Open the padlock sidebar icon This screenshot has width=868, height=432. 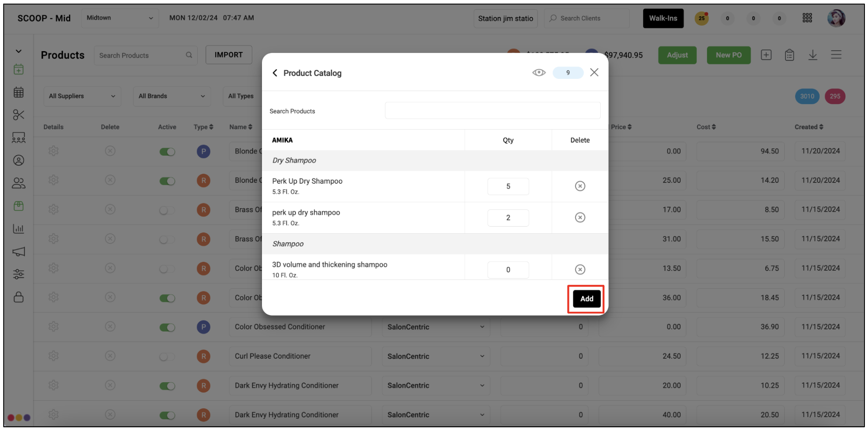19,297
